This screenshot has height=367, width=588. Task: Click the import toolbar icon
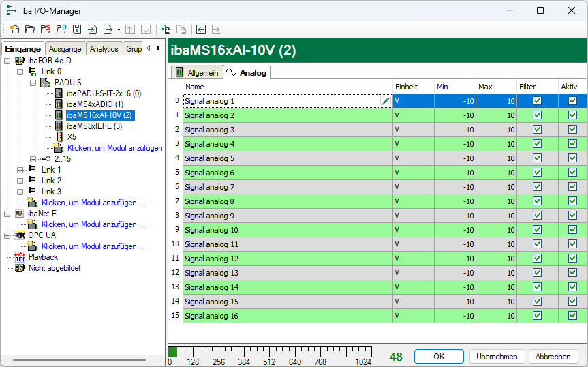(92, 29)
